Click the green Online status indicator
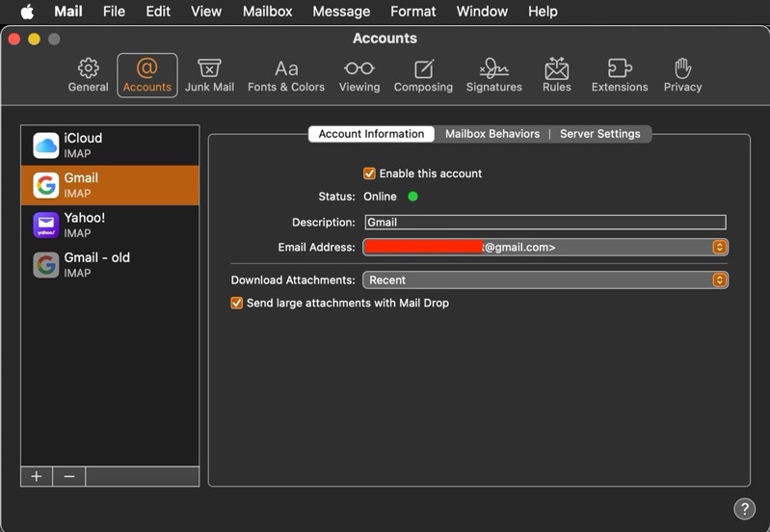This screenshot has width=770, height=532. [412, 197]
